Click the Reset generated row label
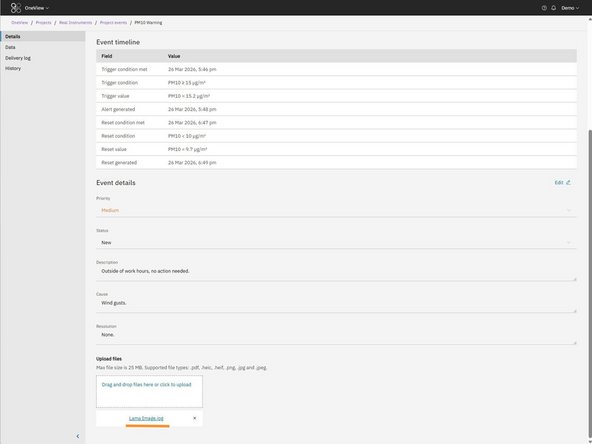The width and height of the screenshot is (592, 444). (119, 163)
